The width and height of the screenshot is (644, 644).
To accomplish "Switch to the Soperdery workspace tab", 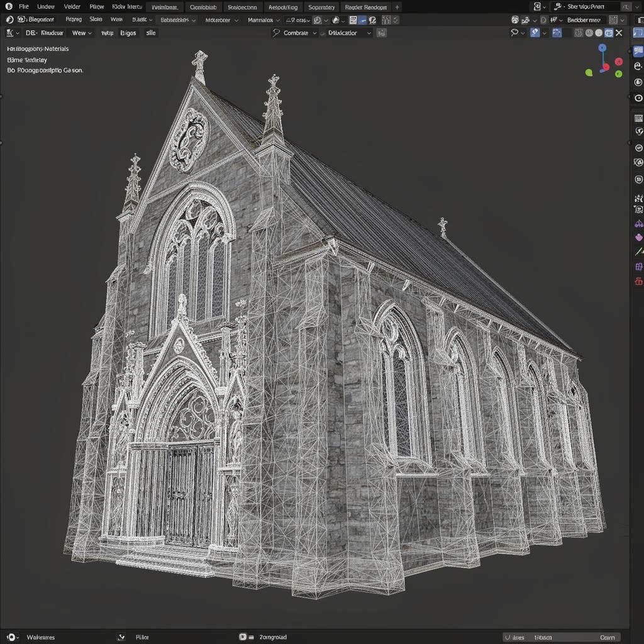I will coord(321,7).
